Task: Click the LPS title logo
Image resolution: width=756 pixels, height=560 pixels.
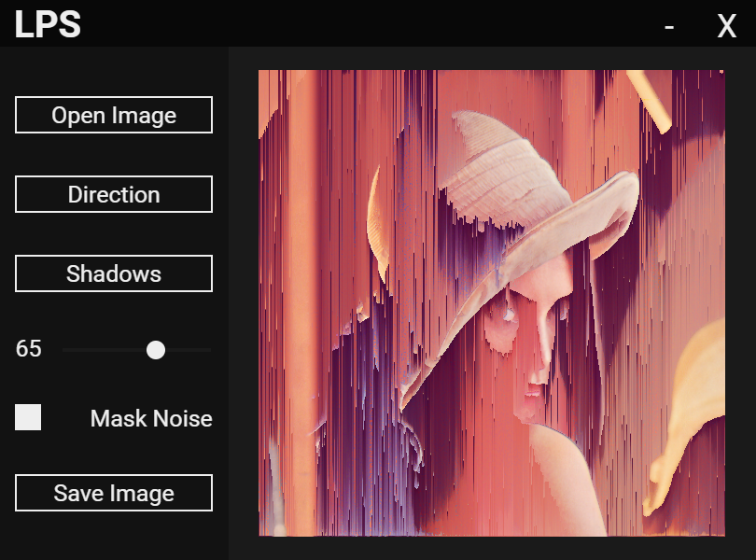Action: [48, 24]
